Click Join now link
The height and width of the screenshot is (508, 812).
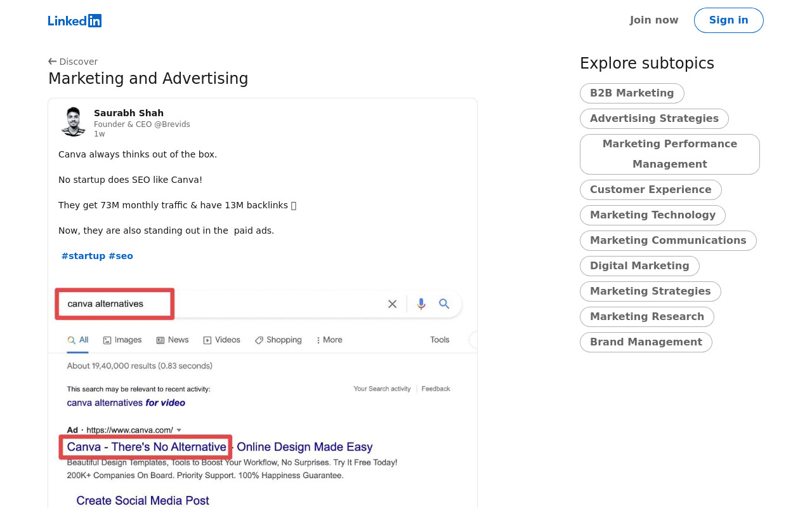tap(654, 20)
